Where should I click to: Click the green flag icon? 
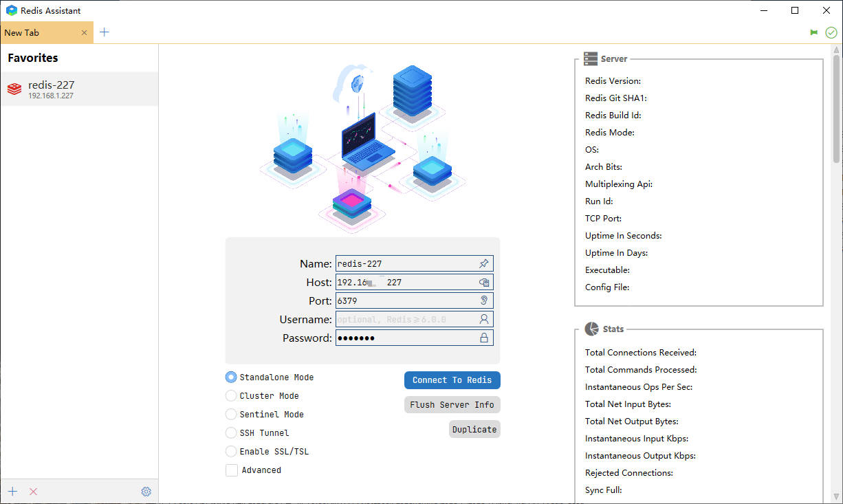(x=814, y=32)
